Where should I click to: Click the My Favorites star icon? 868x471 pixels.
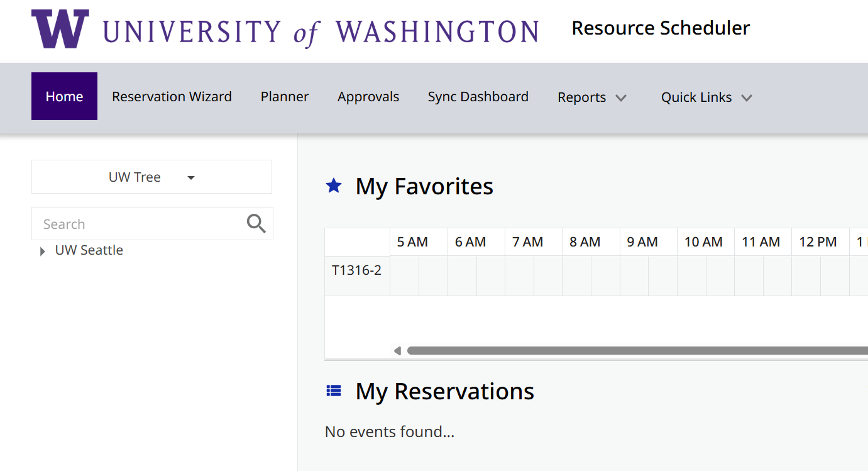pyautogui.click(x=334, y=186)
